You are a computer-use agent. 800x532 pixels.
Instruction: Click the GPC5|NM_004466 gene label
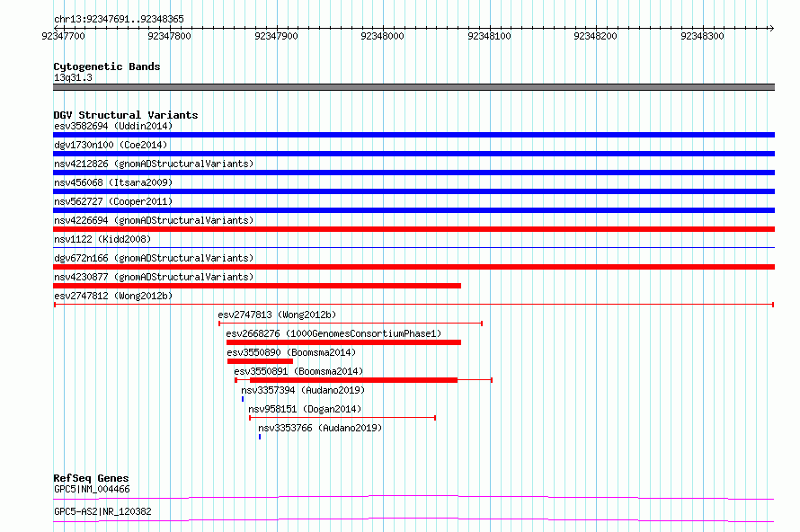point(92,489)
